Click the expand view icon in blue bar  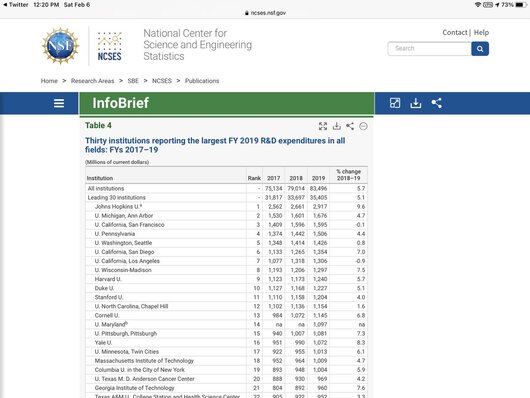395,103
